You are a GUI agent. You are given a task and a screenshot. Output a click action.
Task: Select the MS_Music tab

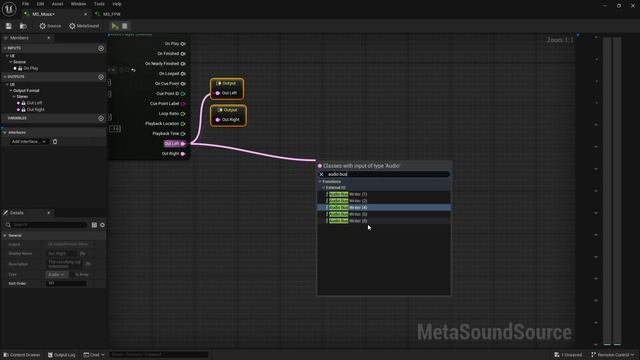coord(44,14)
